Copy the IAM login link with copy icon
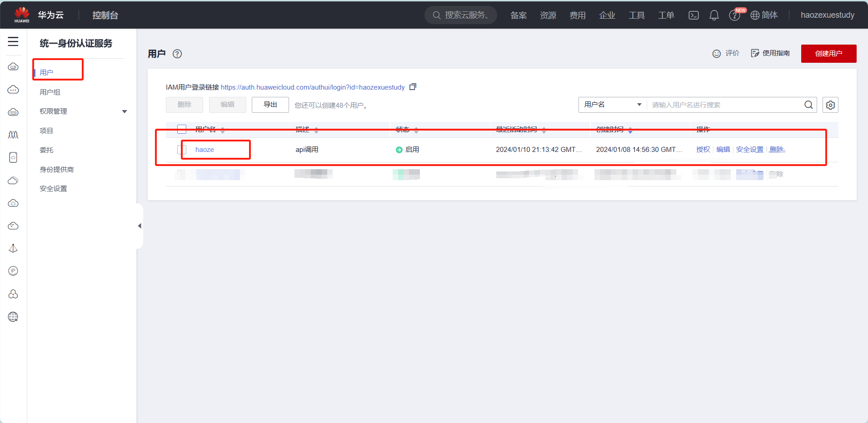Viewport: 868px width, 423px height. [x=413, y=87]
